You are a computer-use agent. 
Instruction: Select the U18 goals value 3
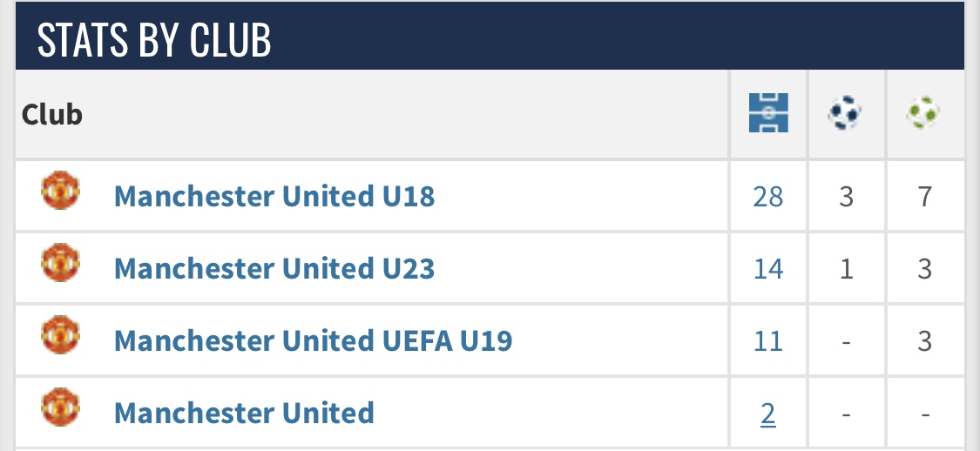point(846,197)
